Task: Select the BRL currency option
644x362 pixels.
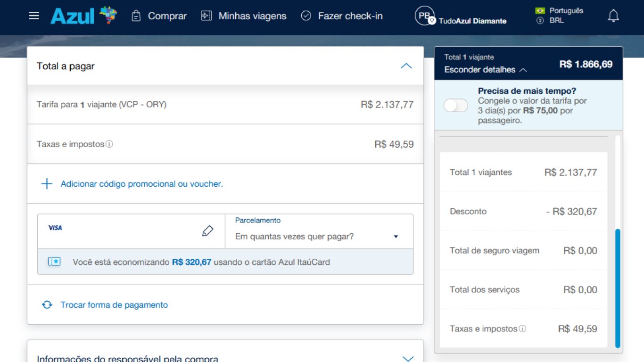Action: coord(557,21)
